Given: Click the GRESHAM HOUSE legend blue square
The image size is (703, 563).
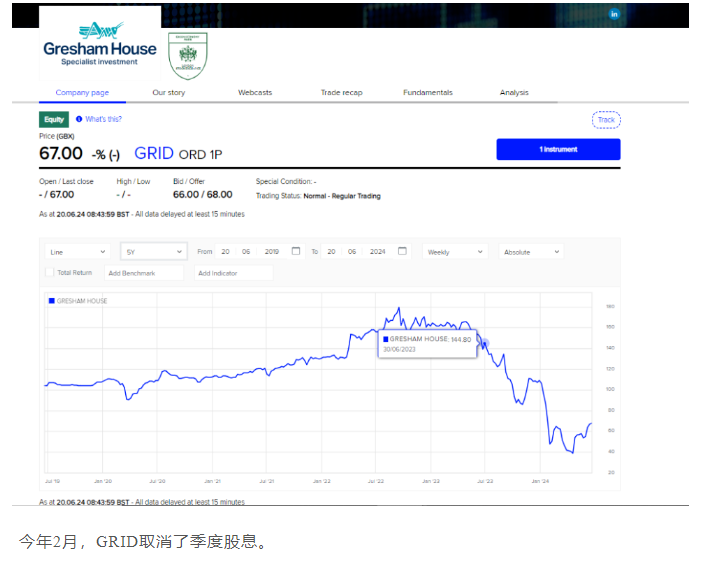Looking at the screenshot, I should click(x=52, y=301).
